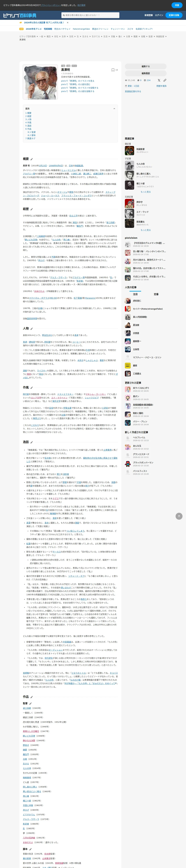This screenshot has height=868, width=186.
Task: Jump to 6.1 監督 in table of contents
Action: pos(31,132)
